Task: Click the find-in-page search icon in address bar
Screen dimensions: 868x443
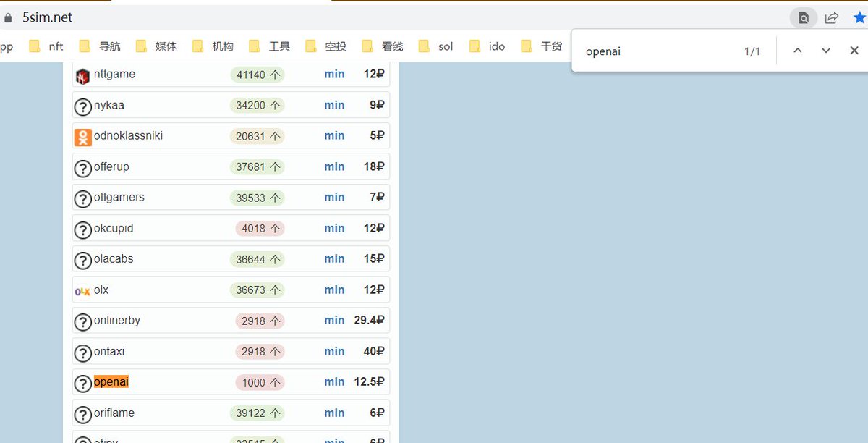Action: 804,18
